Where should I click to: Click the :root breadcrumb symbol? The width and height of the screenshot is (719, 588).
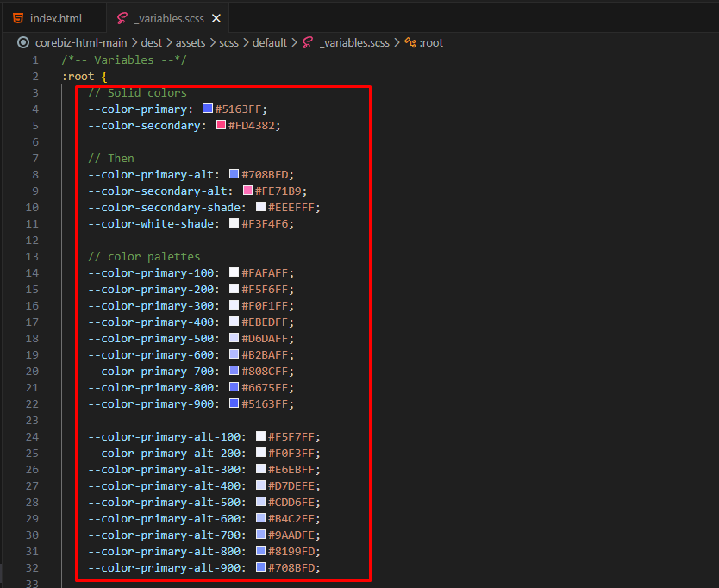click(x=431, y=42)
